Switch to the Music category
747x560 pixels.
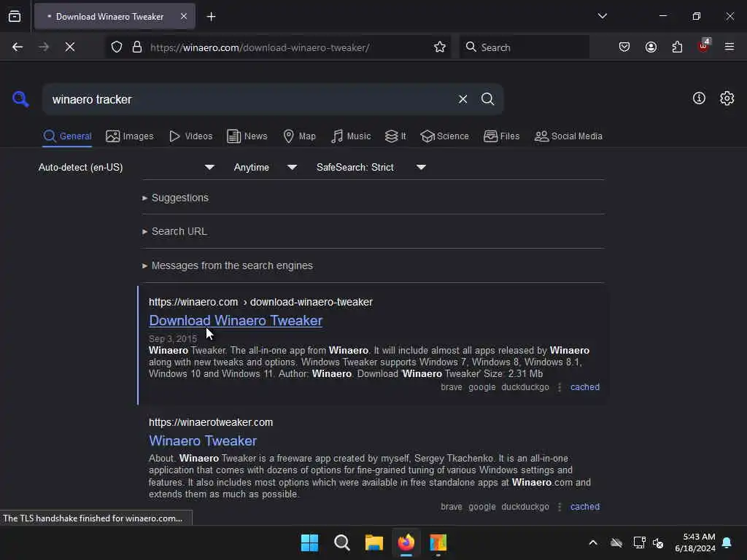351,136
